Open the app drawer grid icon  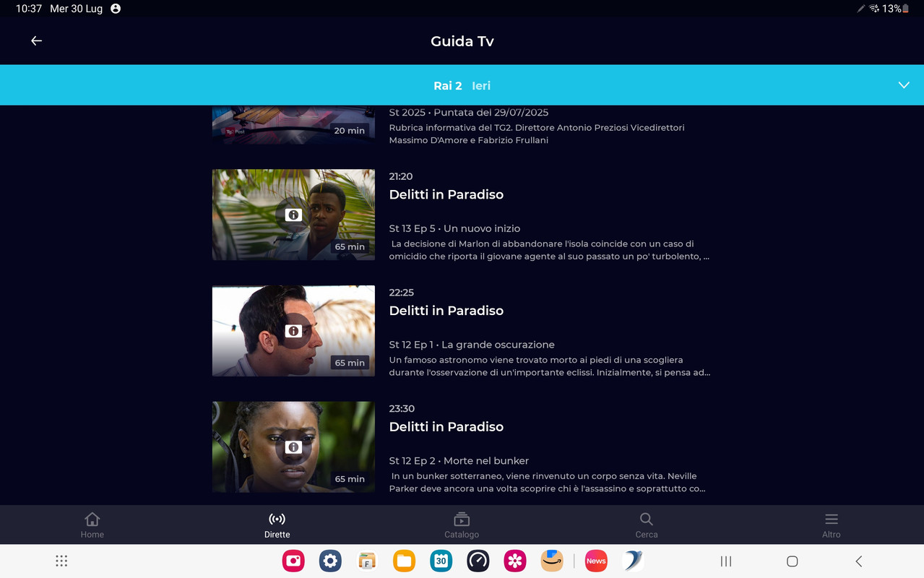pos(61,561)
